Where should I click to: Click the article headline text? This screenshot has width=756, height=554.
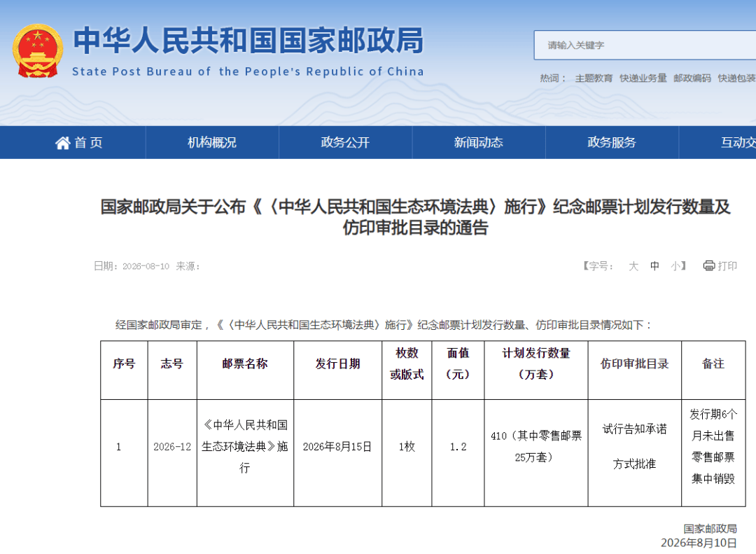click(x=415, y=217)
